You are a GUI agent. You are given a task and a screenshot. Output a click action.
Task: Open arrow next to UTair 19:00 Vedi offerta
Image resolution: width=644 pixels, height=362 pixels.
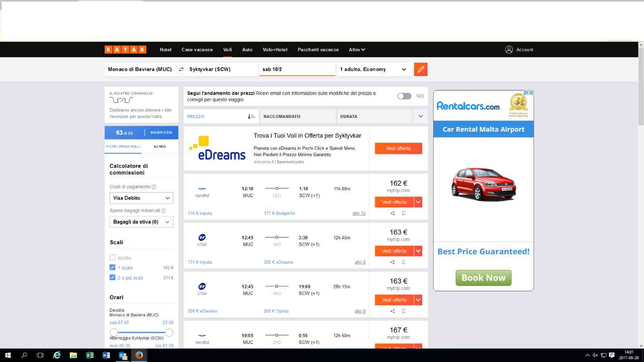(418, 300)
